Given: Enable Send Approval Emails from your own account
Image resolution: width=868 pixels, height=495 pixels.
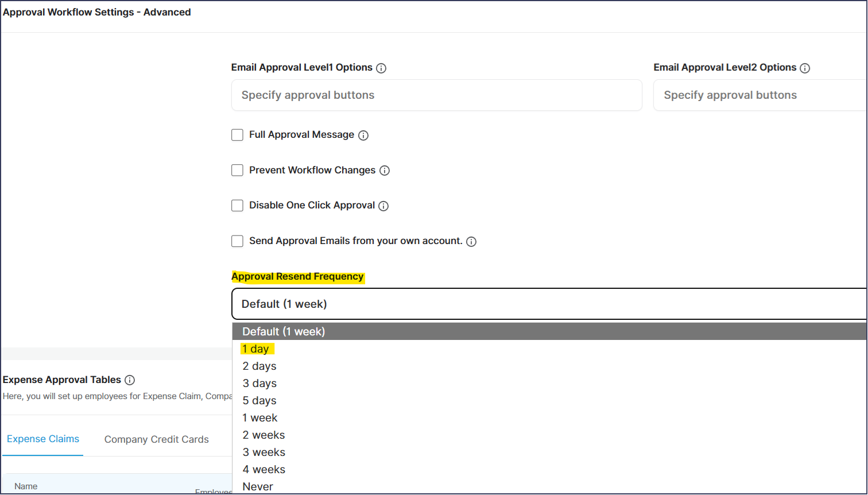Looking at the screenshot, I should coord(237,241).
